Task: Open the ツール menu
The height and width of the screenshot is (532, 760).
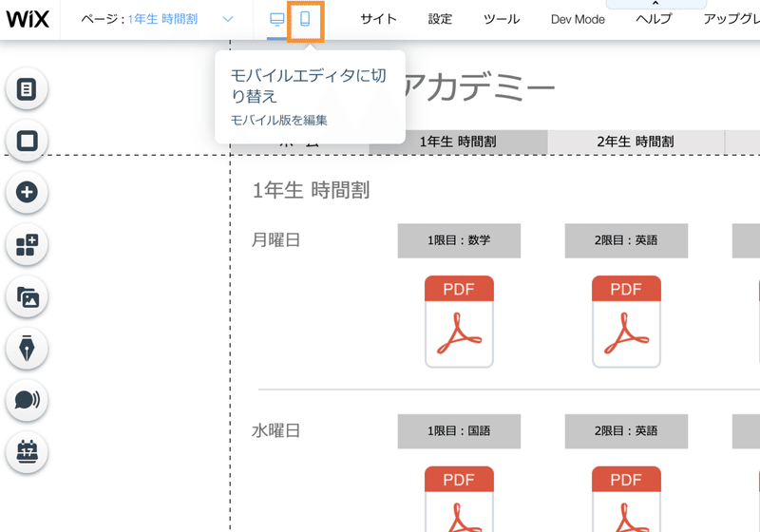Action: tap(502, 19)
